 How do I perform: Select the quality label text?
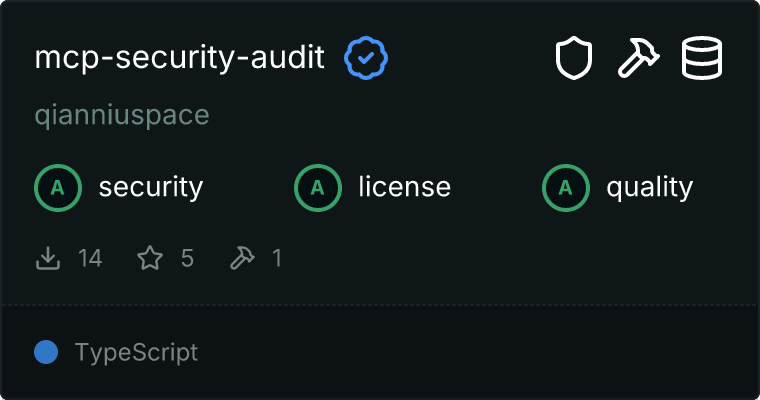click(650, 187)
